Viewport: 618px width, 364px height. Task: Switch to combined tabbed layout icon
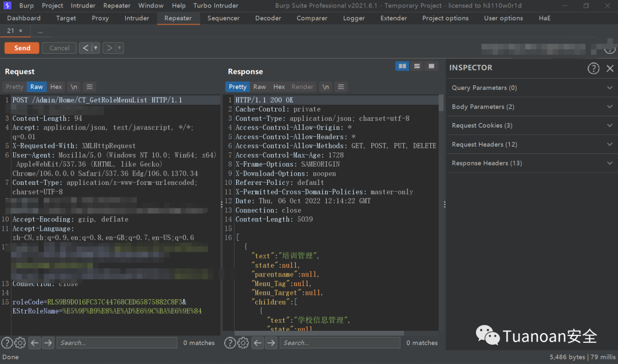click(431, 66)
